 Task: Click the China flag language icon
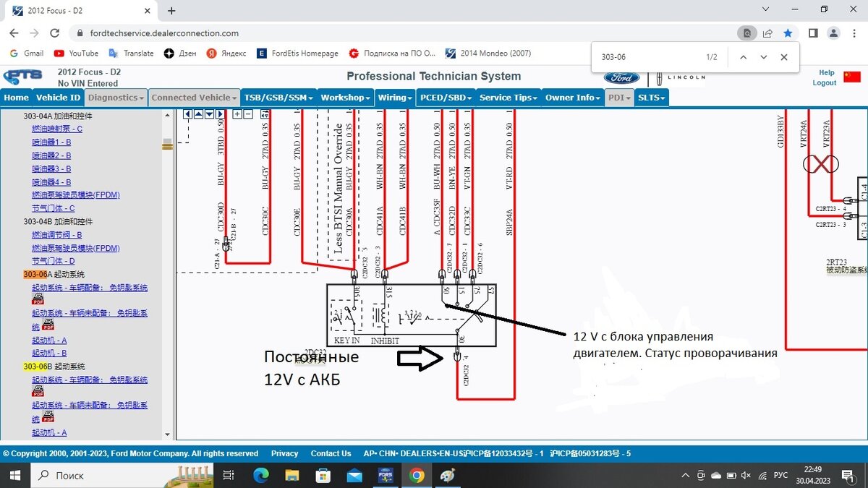[852, 77]
